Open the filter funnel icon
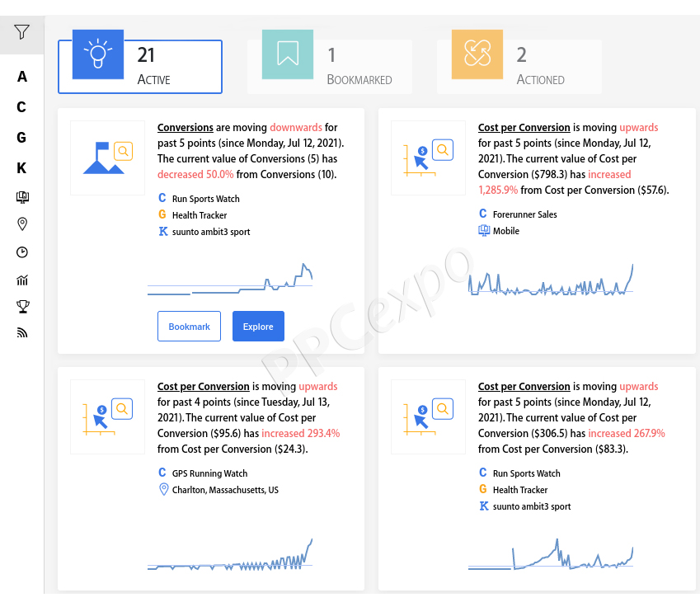The image size is (700, 607). click(x=21, y=32)
